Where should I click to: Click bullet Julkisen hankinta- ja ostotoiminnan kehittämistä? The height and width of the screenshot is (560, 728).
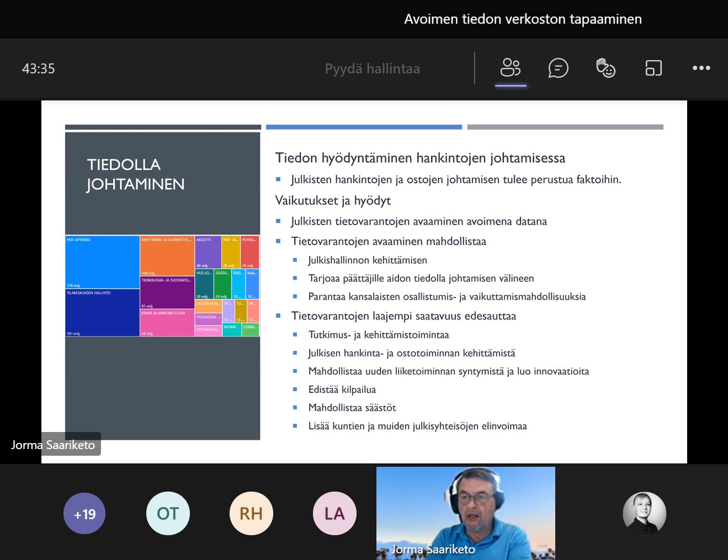[x=412, y=353]
